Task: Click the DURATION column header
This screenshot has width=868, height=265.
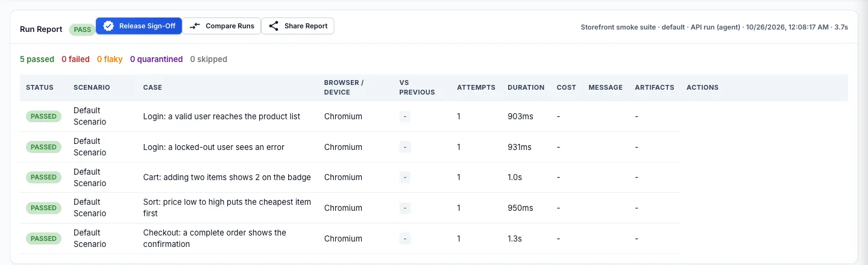Action: point(526,87)
